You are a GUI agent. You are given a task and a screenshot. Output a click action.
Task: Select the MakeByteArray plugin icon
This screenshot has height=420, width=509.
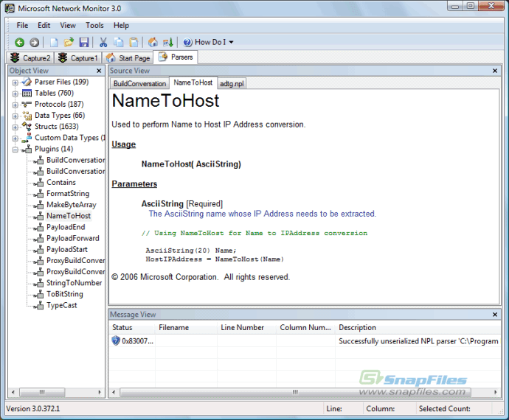click(x=38, y=205)
